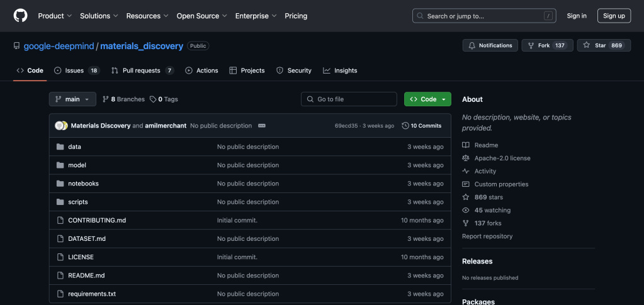
Task: Click the pulse icon next to Activity
Action: [x=466, y=171]
